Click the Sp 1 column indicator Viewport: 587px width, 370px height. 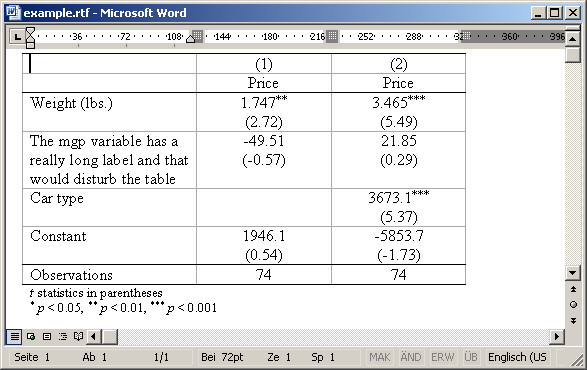tap(323, 357)
